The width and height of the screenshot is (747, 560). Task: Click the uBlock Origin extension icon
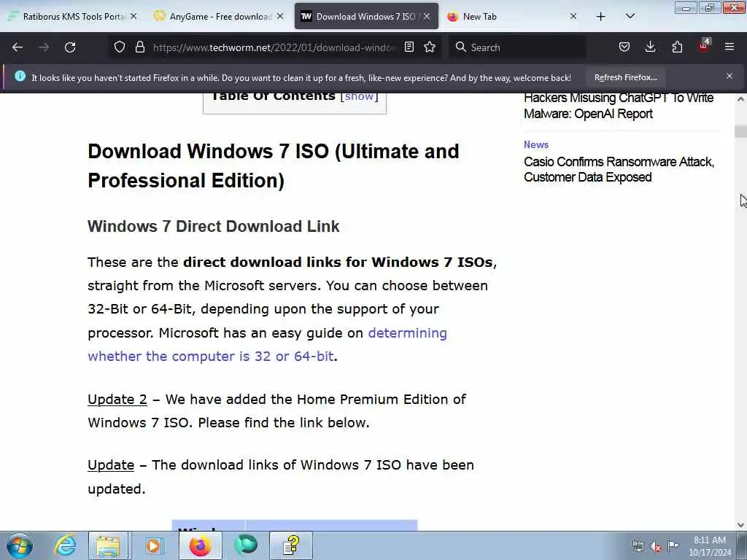pos(704,46)
